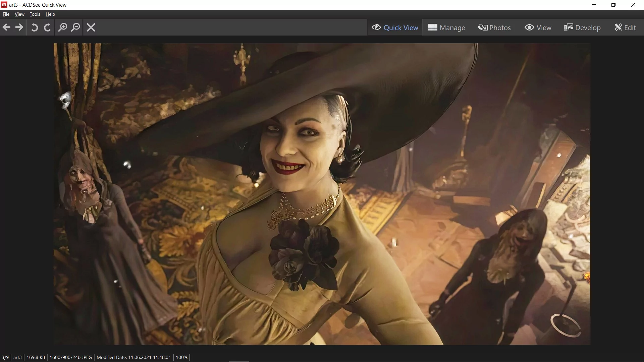Click the X close-image toolbar icon
The width and height of the screenshot is (644, 362).
tap(91, 27)
